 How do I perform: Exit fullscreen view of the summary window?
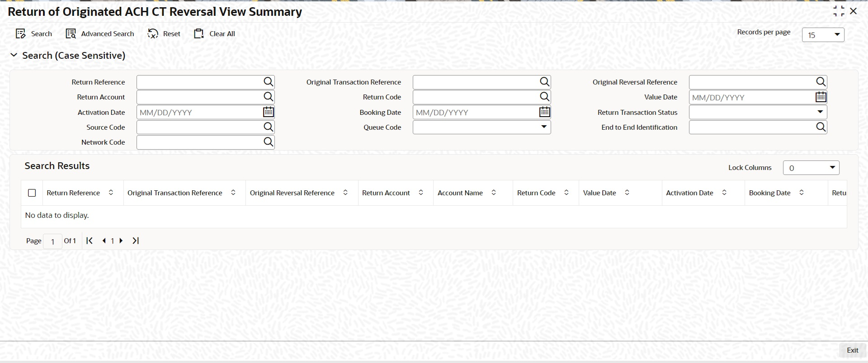[839, 11]
